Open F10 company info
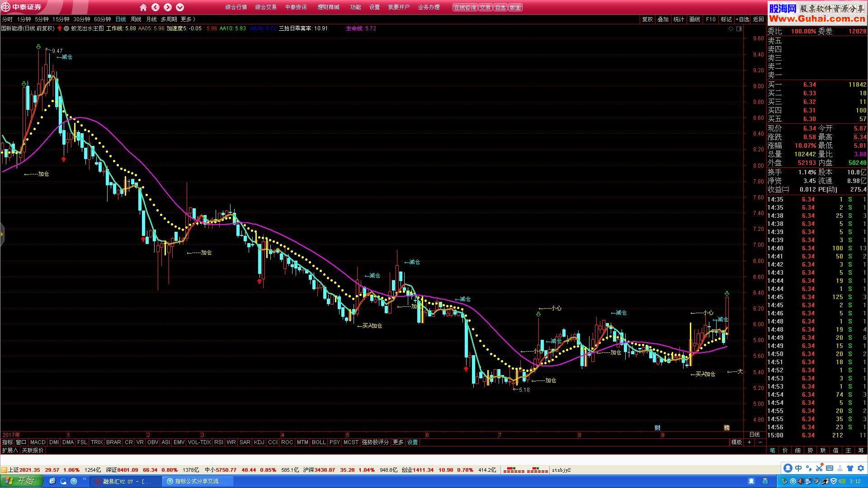 711,19
